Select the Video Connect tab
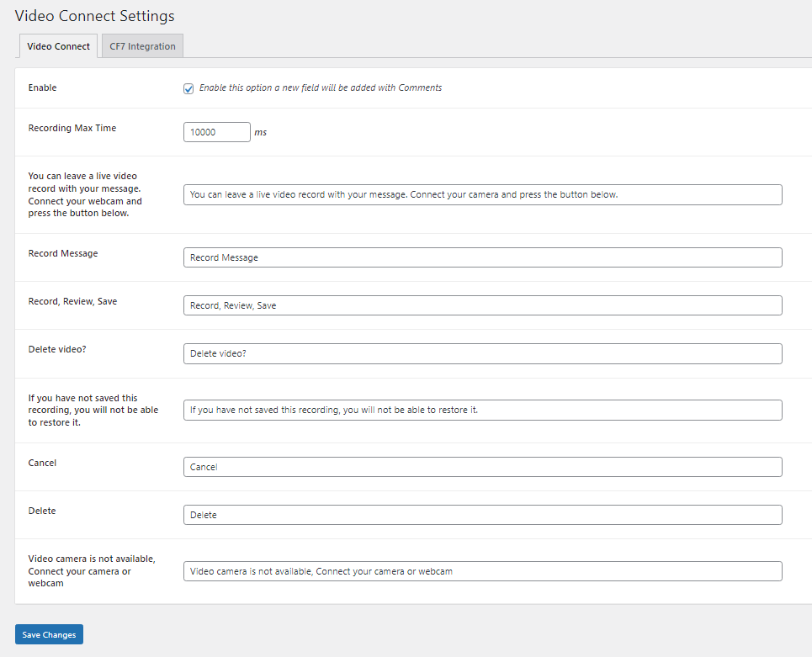 pyautogui.click(x=57, y=45)
